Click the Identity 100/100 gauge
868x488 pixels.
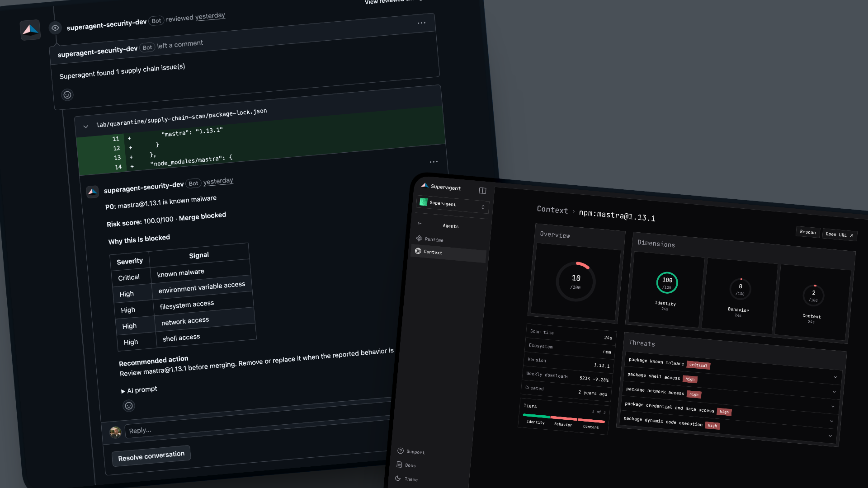coord(667,283)
